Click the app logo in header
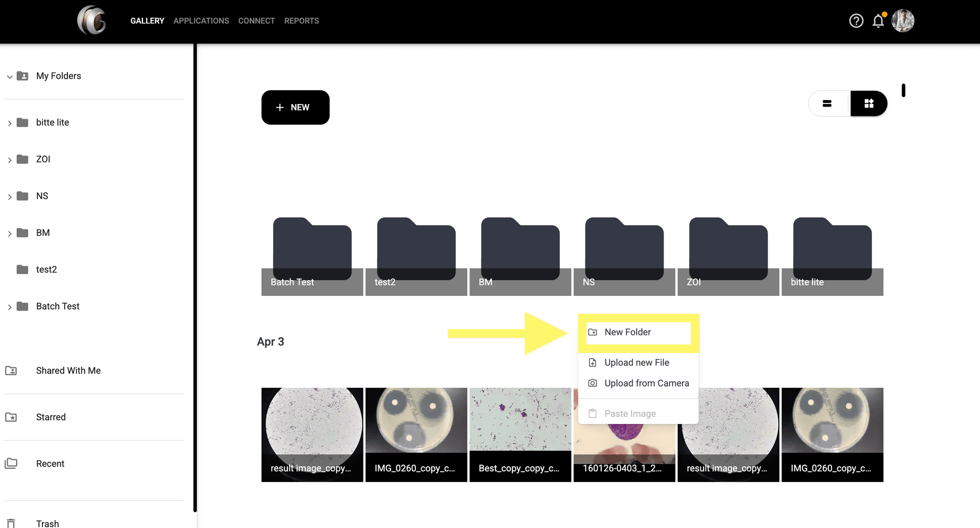Image resolution: width=980 pixels, height=528 pixels. coord(91,20)
